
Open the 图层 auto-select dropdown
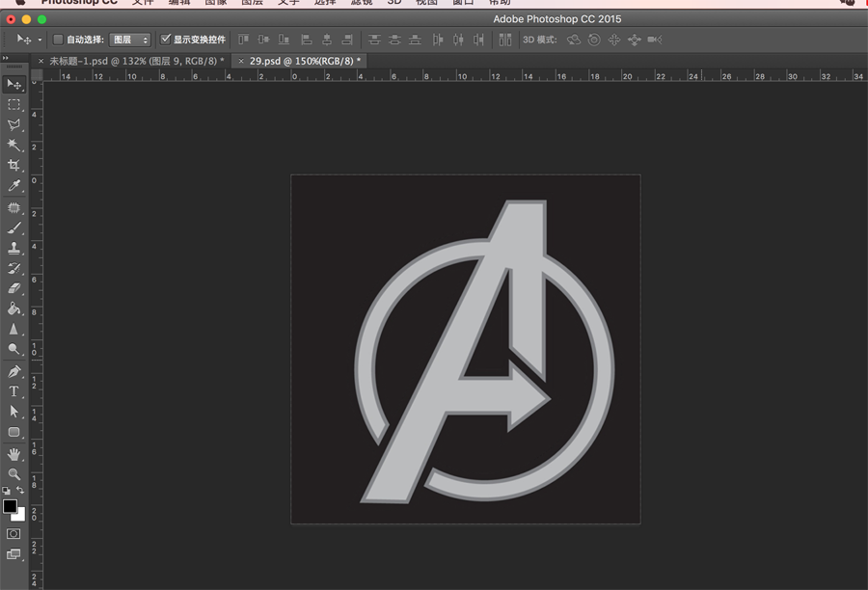click(x=130, y=40)
